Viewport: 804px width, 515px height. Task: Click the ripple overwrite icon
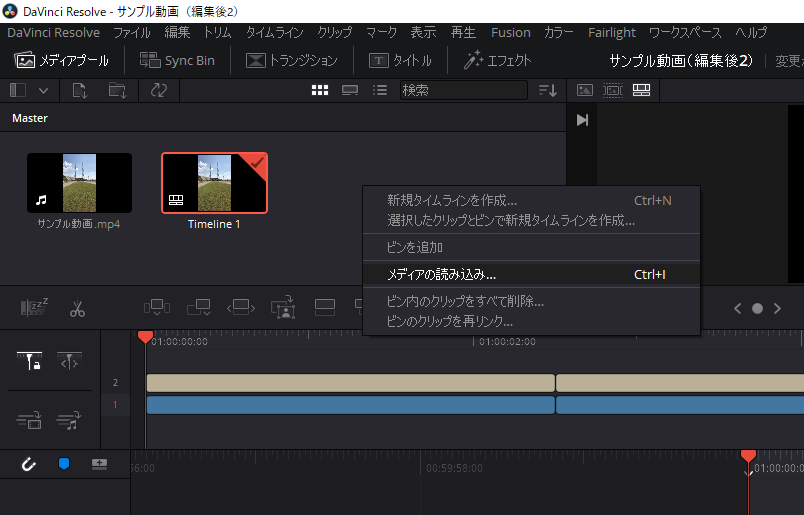(x=241, y=307)
